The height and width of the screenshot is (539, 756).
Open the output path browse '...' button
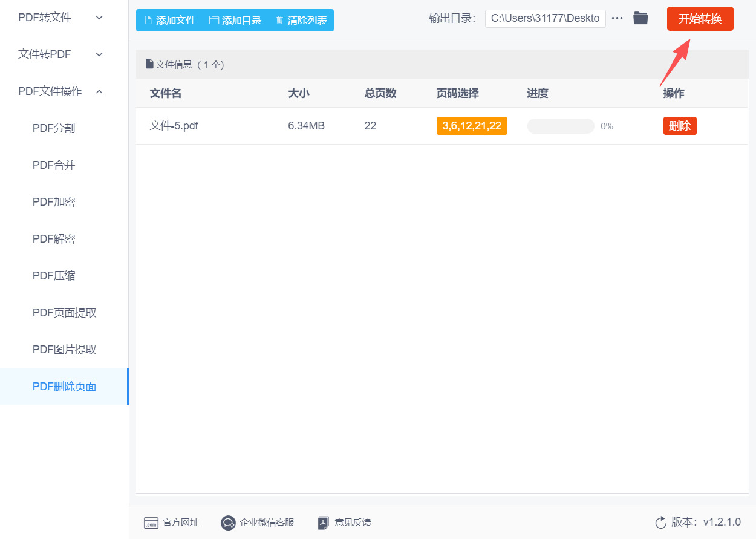click(x=617, y=18)
